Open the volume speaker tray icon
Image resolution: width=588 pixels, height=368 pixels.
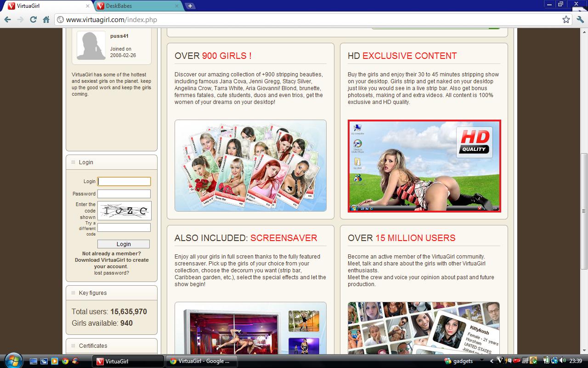(x=562, y=361)
